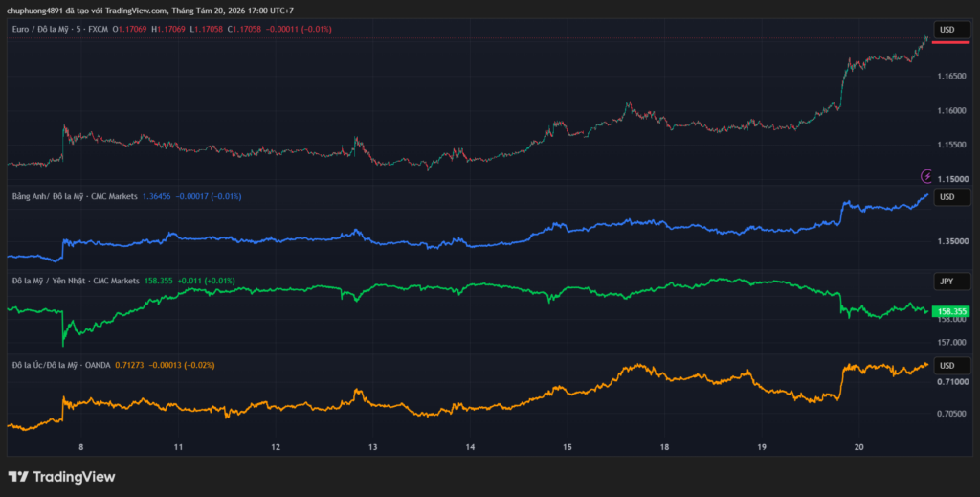Open USD currency selector on Đô la Úc pane
Screen dimensions: 980x497
[952, 365]
